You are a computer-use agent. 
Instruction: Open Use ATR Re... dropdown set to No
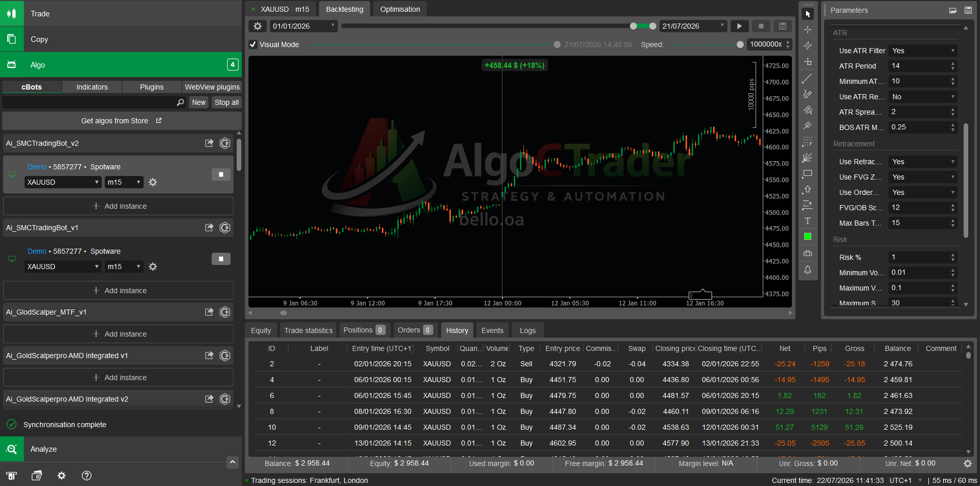[923, 97]
